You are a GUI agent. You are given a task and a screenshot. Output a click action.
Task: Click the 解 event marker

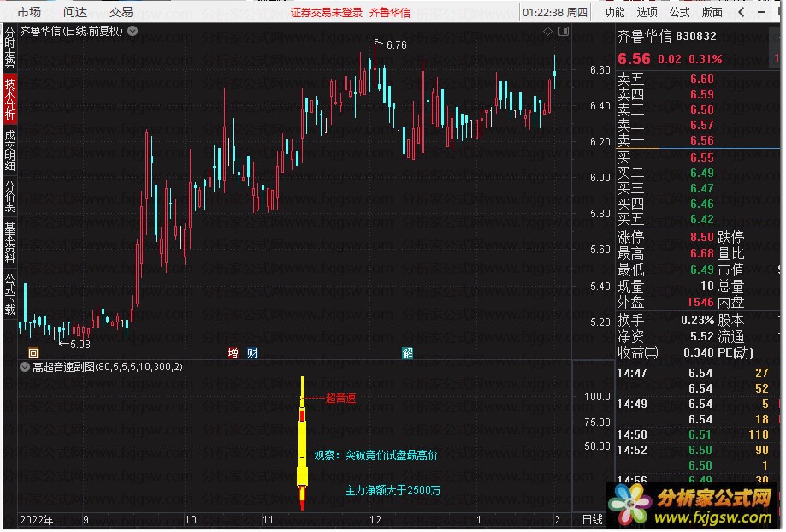click(407, 353)
